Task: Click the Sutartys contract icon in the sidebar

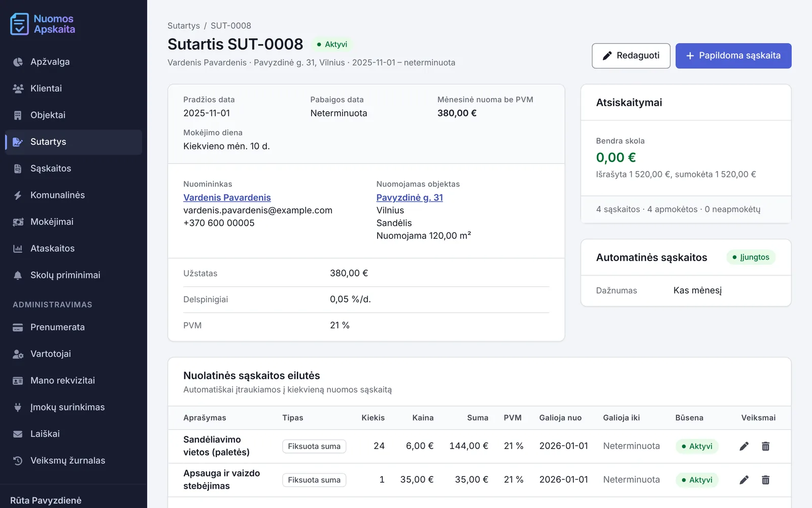Action: pyautogui.click(x=18, y=142)
